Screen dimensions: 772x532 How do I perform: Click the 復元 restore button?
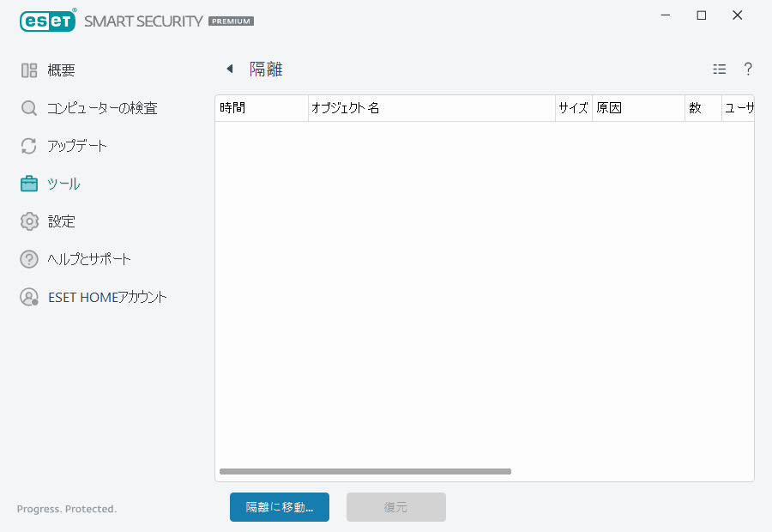395,507
